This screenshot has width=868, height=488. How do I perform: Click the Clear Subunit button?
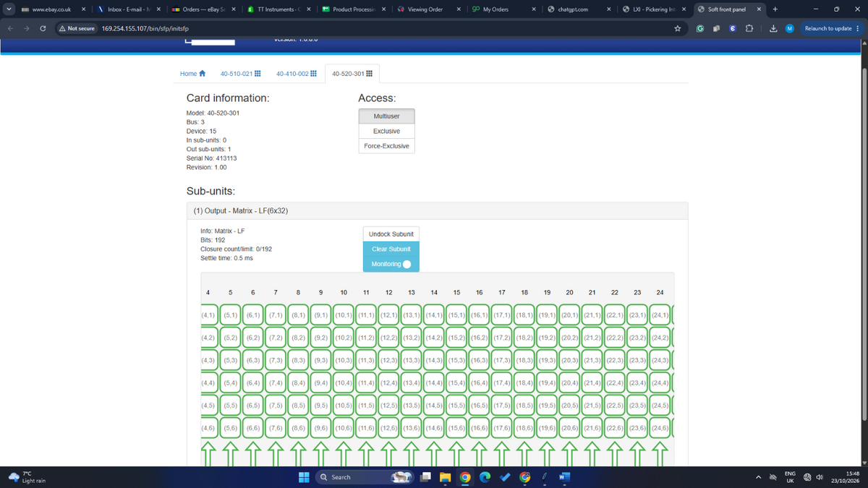coord(391,249)
